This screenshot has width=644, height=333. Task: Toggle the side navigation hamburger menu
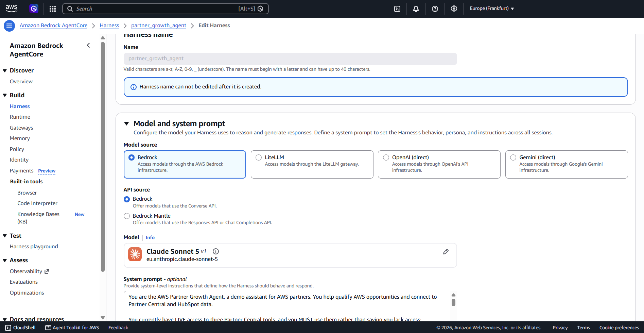[9, 26]
